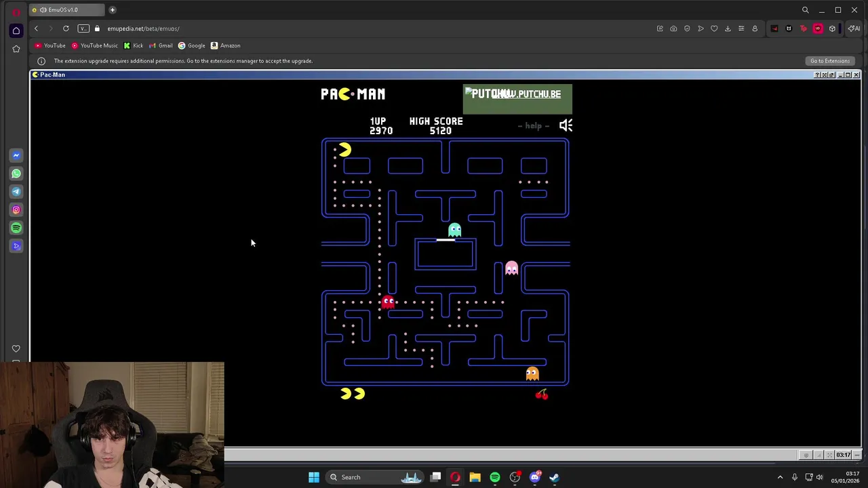Viewport: 868px width, 488px height.
Task: Click the Putchu.be banner image
Action: 517,99
